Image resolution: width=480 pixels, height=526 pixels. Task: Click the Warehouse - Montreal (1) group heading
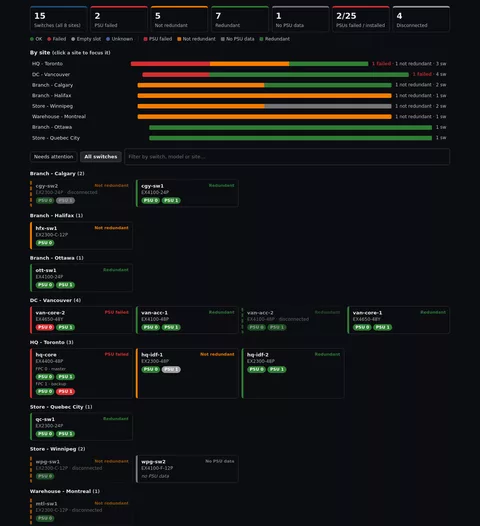(x=65, y=491)
